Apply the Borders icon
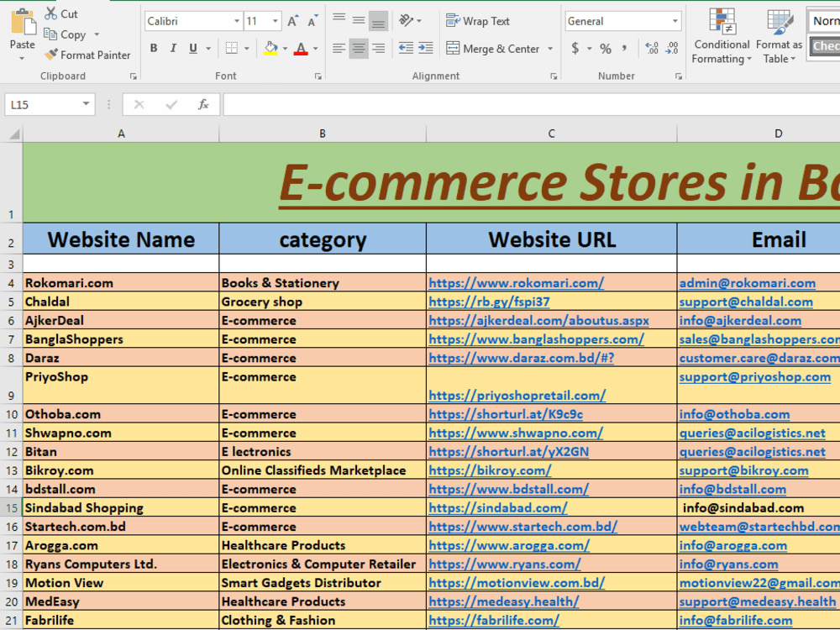The image size is (840, 630). pyautogui.click(x=232, y=48)
